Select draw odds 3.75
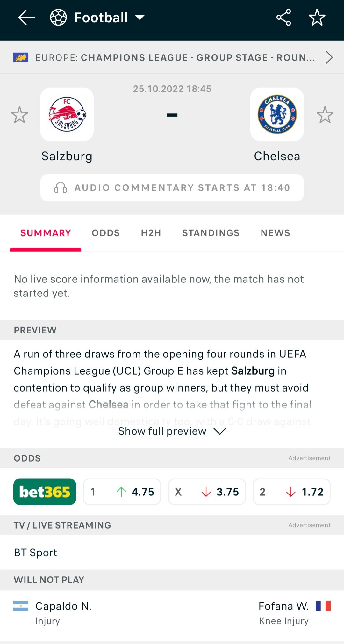The image size is (344, 644). tap(207, 492)
